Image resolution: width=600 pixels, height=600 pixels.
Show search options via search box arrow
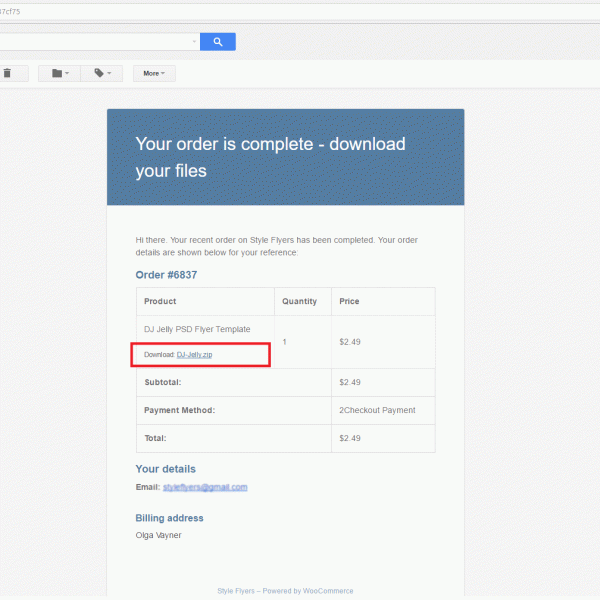click(193, 42)
